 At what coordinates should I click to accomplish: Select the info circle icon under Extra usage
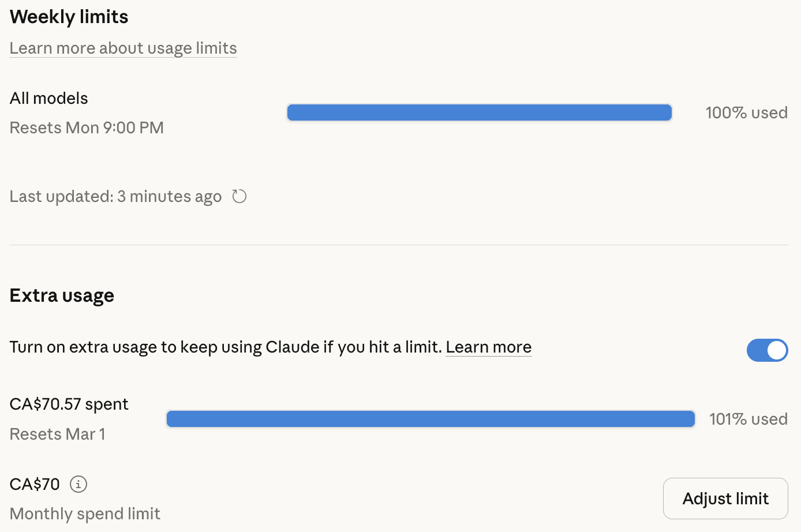[x=78, y=484]
